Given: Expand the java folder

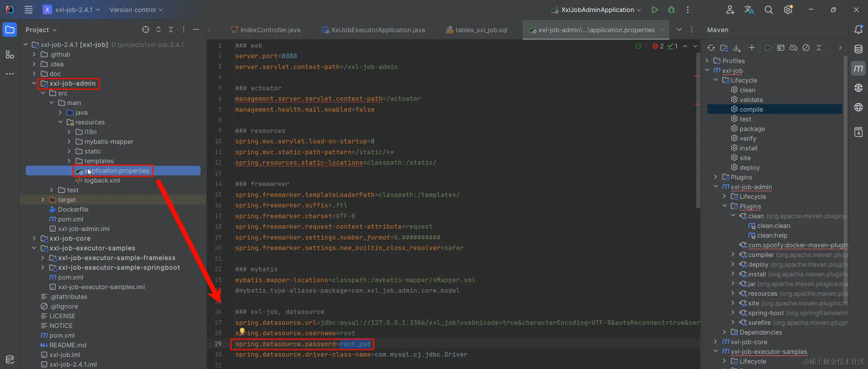Looking at the screenshot, I should [60, 112].
